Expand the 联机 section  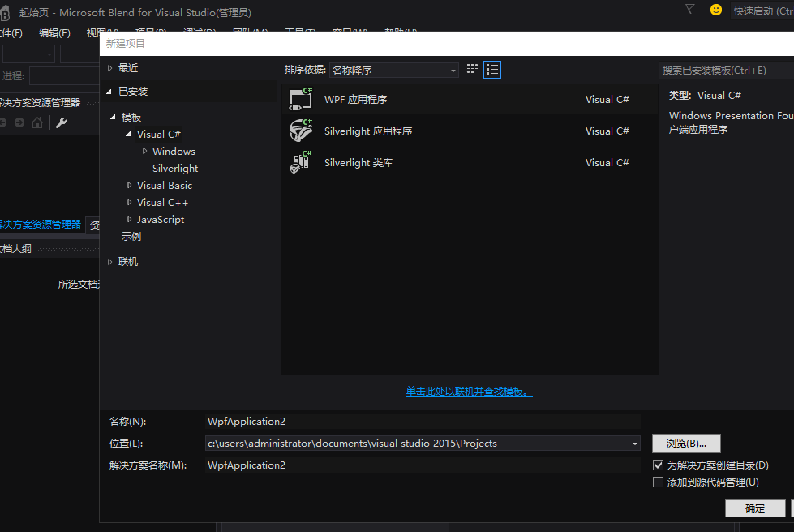tap(110, 262)
